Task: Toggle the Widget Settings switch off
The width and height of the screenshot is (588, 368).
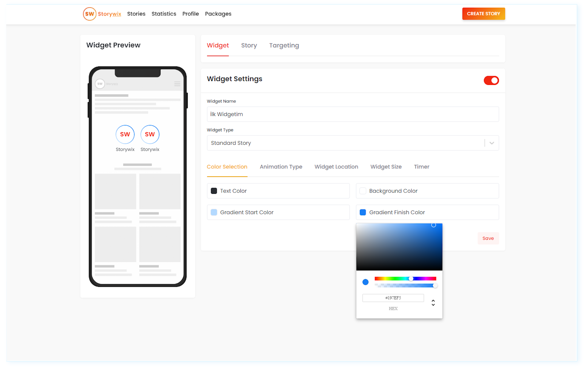Action: (491, 80)
